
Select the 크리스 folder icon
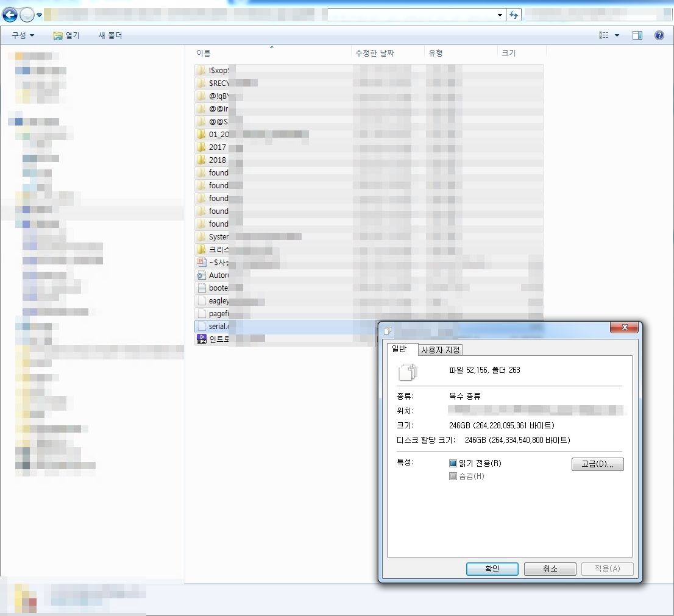[x=201, y=249]
